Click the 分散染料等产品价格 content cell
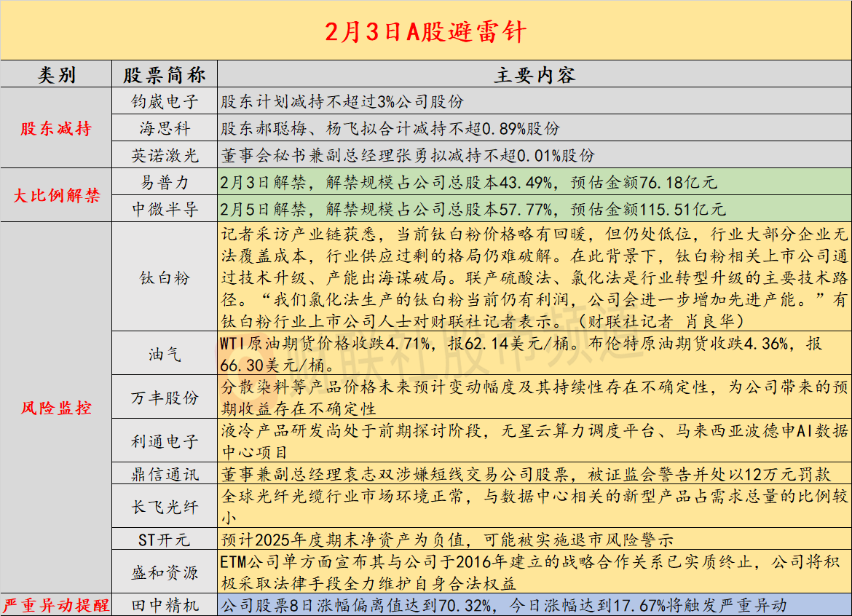 pos(535,397)
